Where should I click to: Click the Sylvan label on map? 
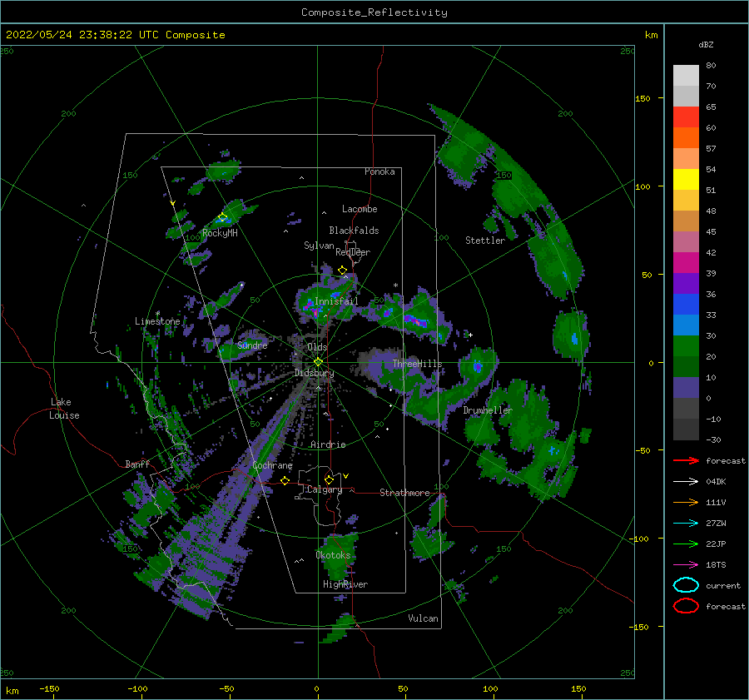click(319, 246)
